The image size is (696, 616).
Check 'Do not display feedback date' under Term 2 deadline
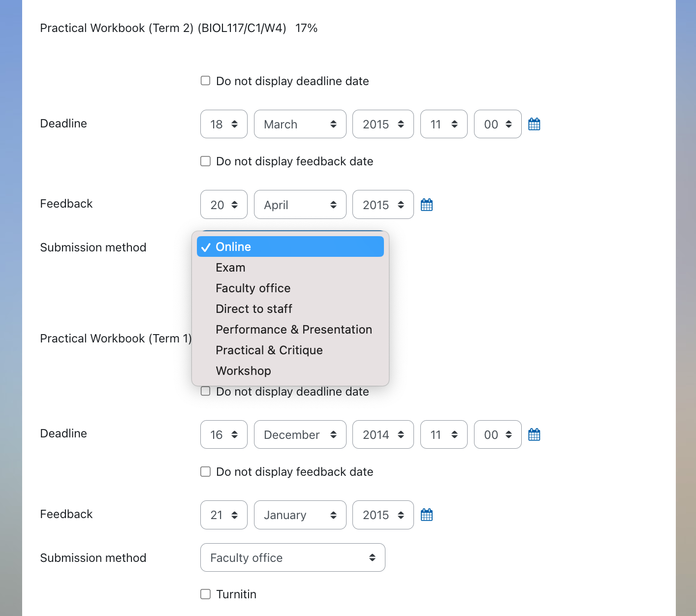[x=205, y=161]
